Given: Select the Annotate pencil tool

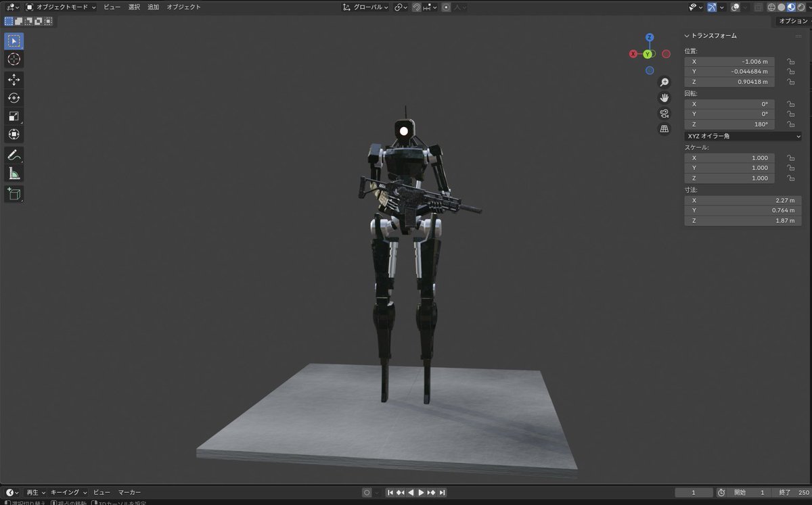Looking at the screenshot, I should 14,155.
